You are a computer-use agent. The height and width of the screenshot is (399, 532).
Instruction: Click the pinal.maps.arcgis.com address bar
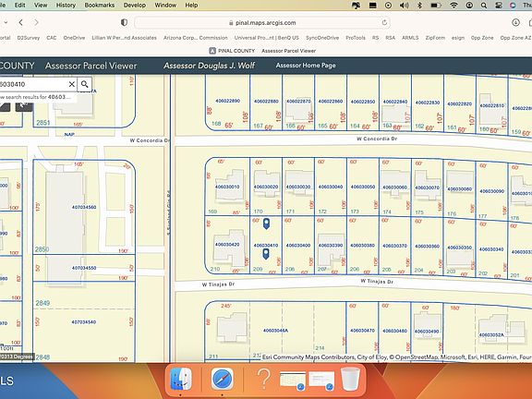[x=262, y=23]
